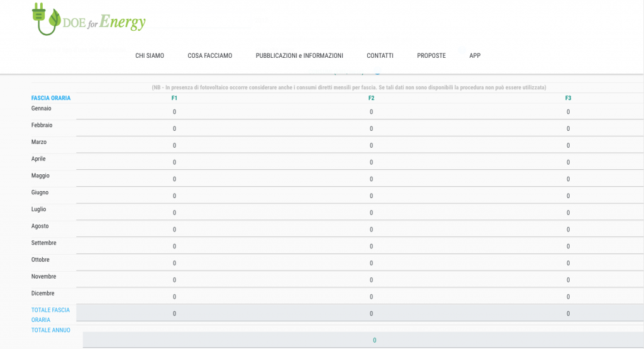Go to PUBBLICAZIONI e INFORMAZIONI
The width and height of the screenshot is (644, 349).
[x=299, y=56]
